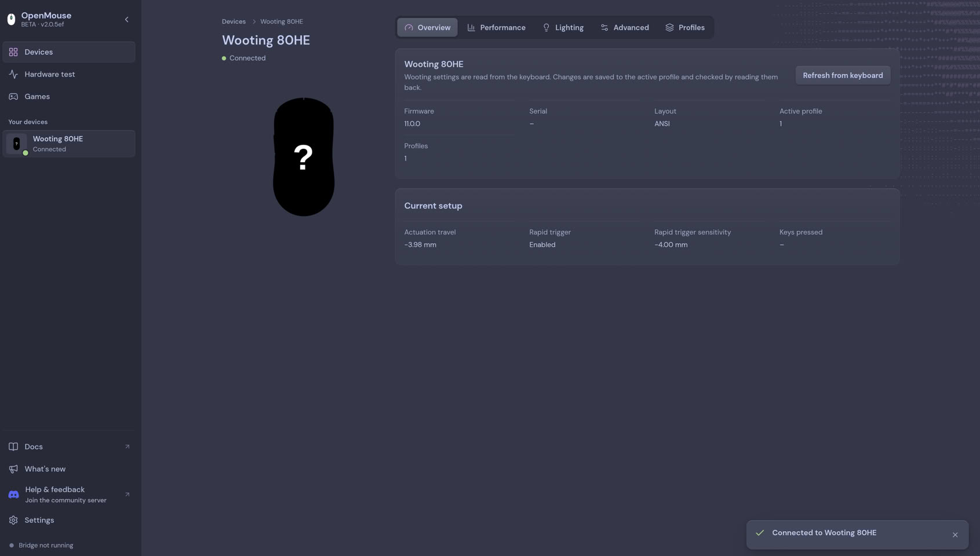Open Settings via its gear icon

(x=13, y=520)
